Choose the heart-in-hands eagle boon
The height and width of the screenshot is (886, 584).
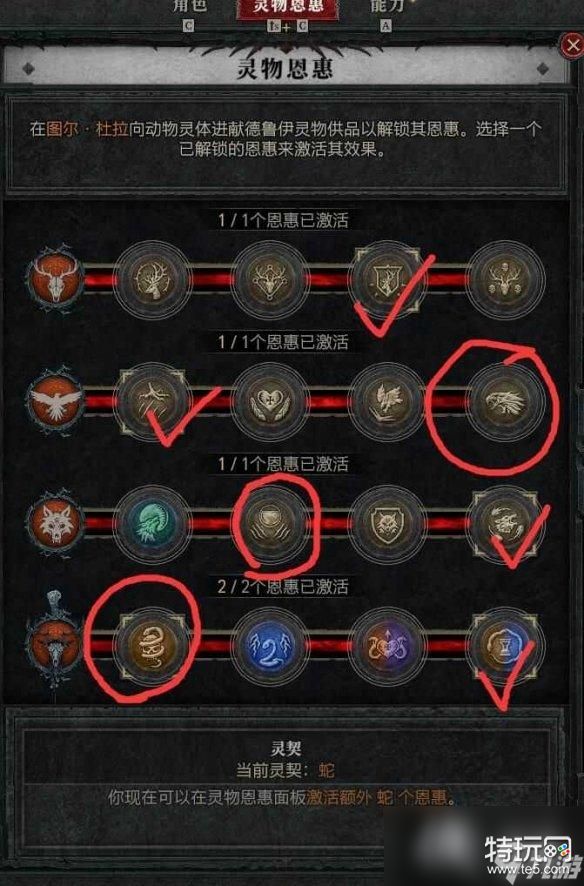(271, 402)
